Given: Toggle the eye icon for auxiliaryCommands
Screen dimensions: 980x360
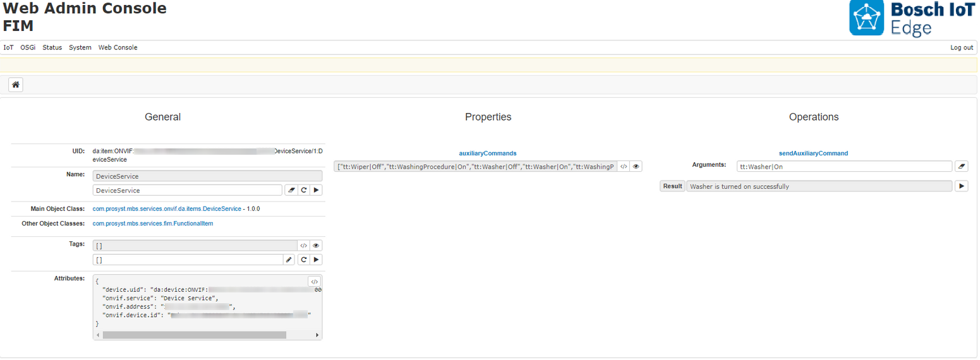Looking at the screenshot, I should pyautogui.click(x=636, y=167).
